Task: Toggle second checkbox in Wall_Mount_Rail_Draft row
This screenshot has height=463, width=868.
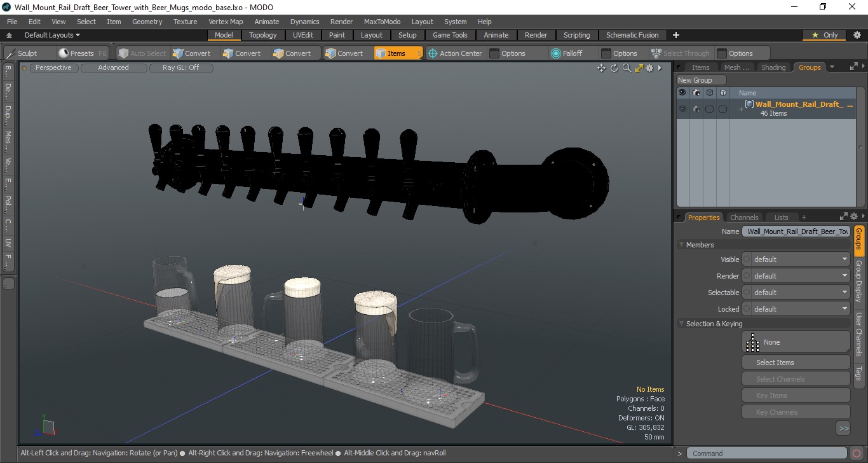Action: pyautogui.click(x=722, y=109)
